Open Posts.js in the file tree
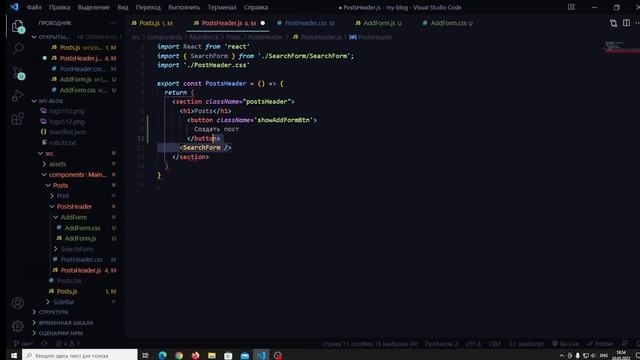Screen dimensions: 640x360 pos(67,291)
